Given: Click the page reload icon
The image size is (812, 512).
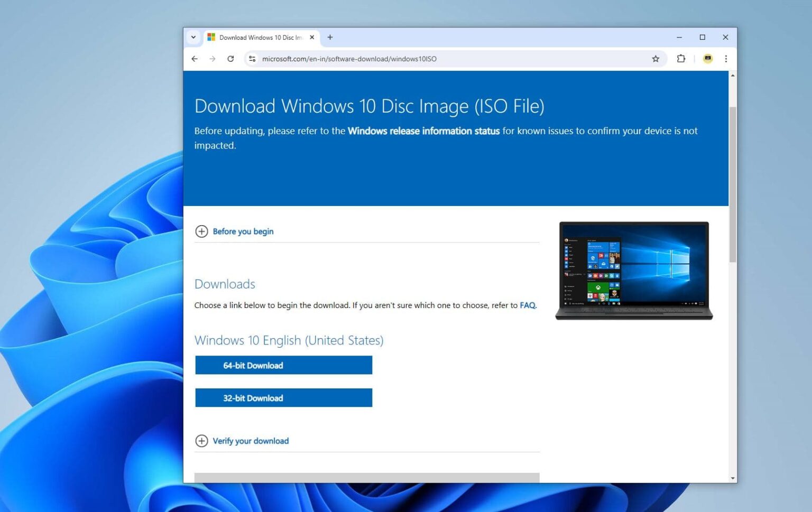Looking at the screenshot, I should [230, 59].
